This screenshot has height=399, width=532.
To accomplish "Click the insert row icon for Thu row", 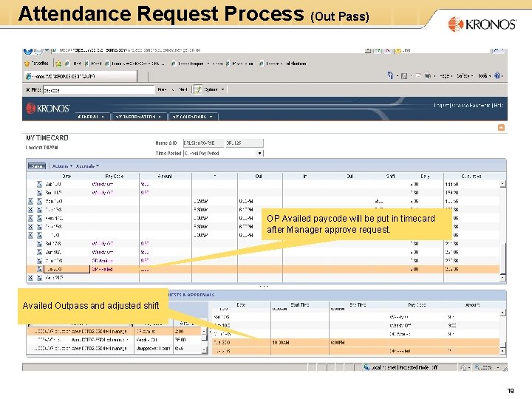I will [x=39, y=227].
